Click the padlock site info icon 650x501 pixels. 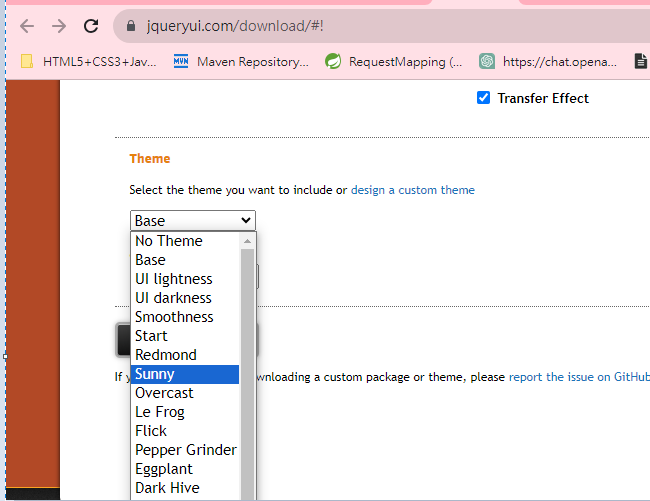131,26
